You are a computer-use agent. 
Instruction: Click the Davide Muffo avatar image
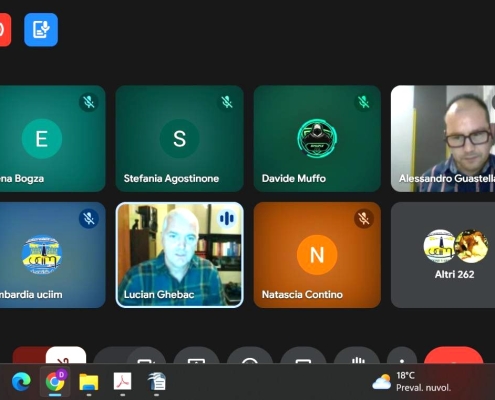click(x=317, y=138)
